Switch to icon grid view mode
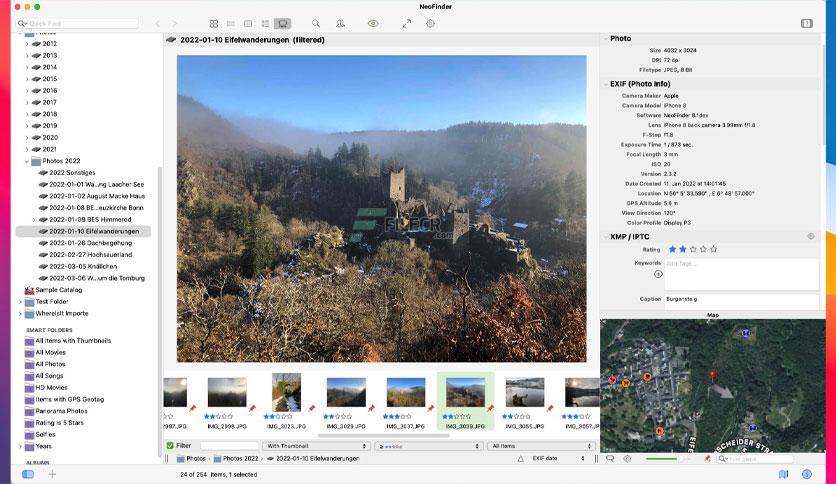The width and height of the screenshot is (836, 484). coord(214,23)
